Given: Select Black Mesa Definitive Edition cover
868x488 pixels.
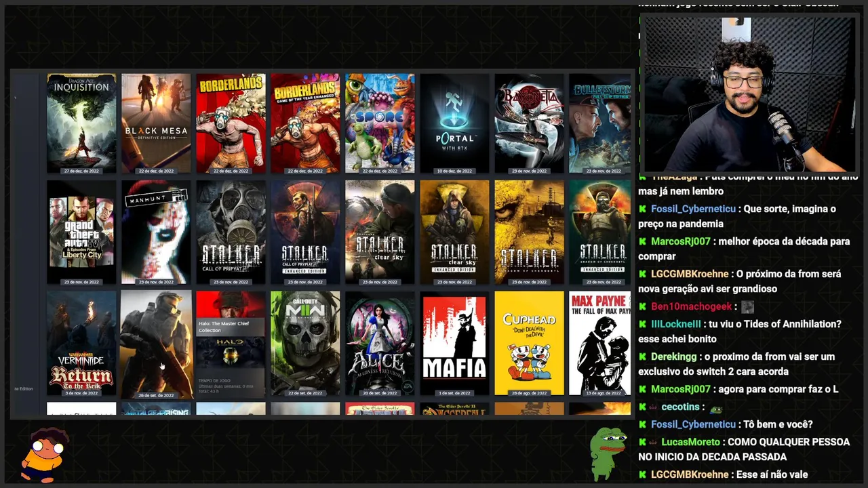Looking at the screenshot, I should [x=156, y=123].
